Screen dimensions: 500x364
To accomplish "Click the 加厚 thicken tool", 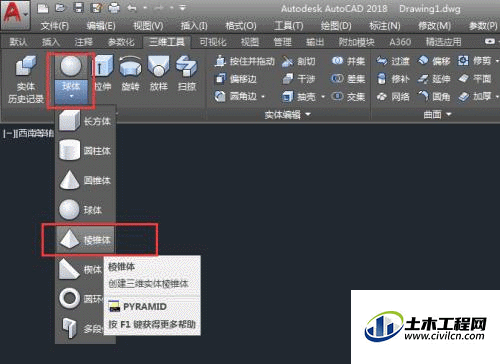I will (475, 97).
